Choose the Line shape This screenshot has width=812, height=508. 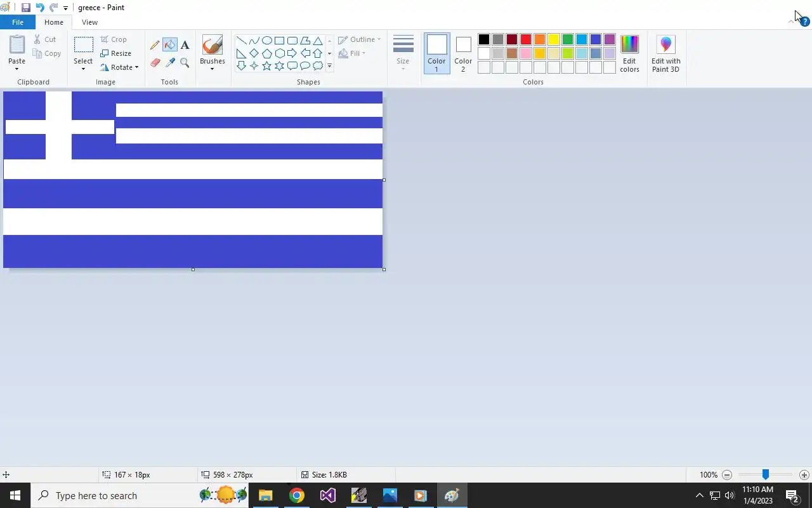point(241,41)
